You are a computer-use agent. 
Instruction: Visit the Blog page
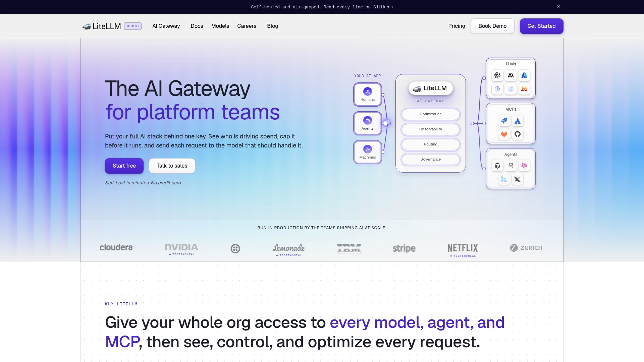pos(273,26)
